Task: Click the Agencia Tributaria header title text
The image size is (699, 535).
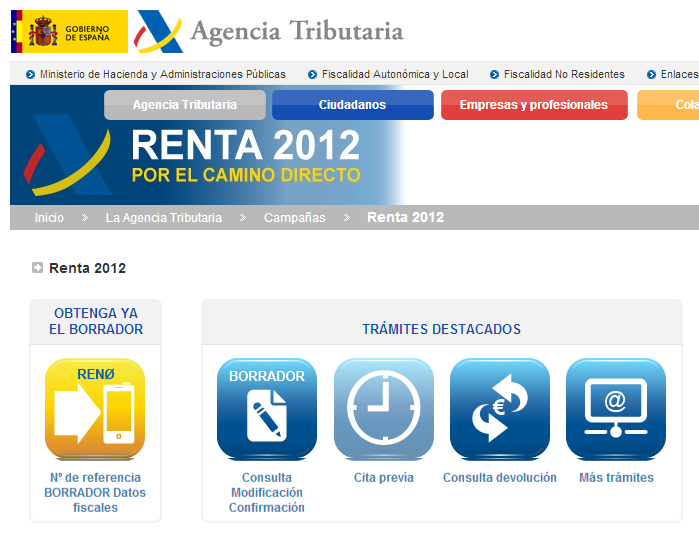Action: [297, 31]
